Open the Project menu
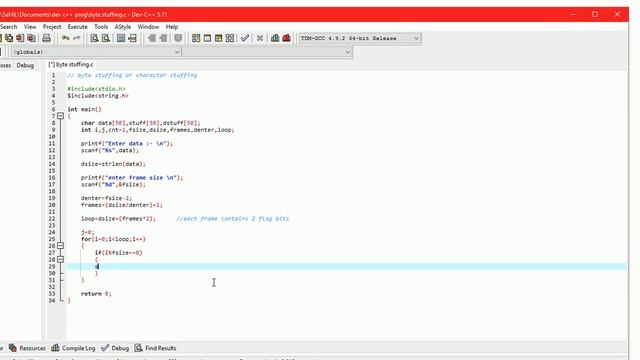Screen dimensions: 640x360 pos(52,27)
